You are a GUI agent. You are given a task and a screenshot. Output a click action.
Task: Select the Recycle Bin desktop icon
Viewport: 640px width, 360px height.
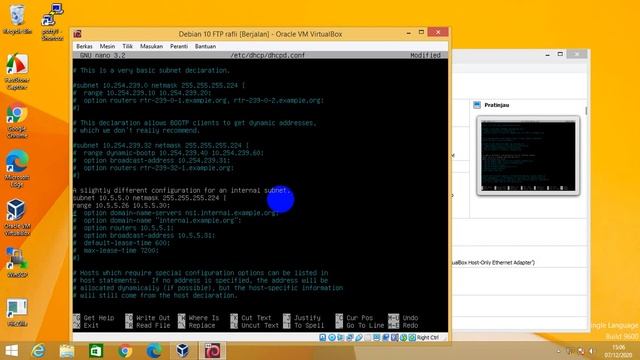(x=17, y=19)
